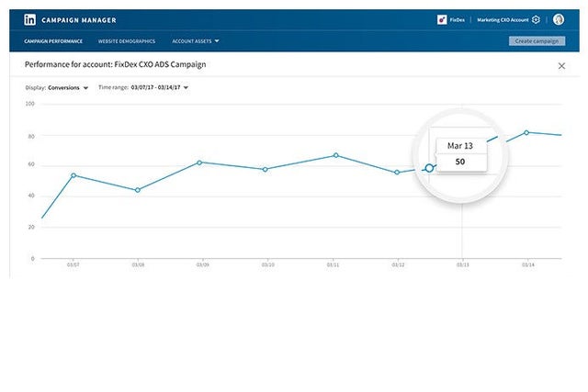Open settings via the gear icon
Image resolution: width=588 pixels, height=392 pixels.
[x=536, y=19]
